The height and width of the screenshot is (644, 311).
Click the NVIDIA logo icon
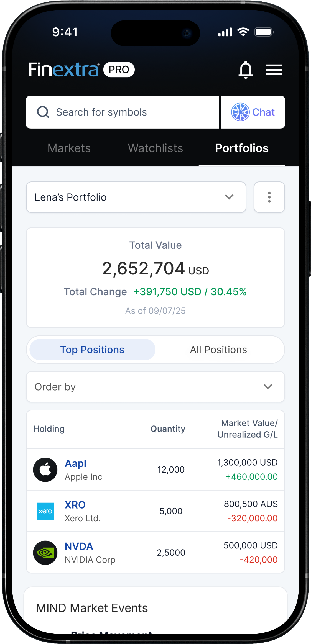pyautogui.click(x=45, y=553)
